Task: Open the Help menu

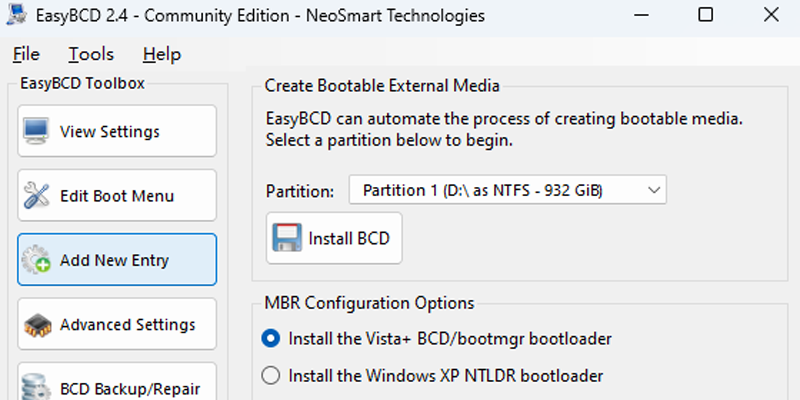Action: (x=162, y=54)
